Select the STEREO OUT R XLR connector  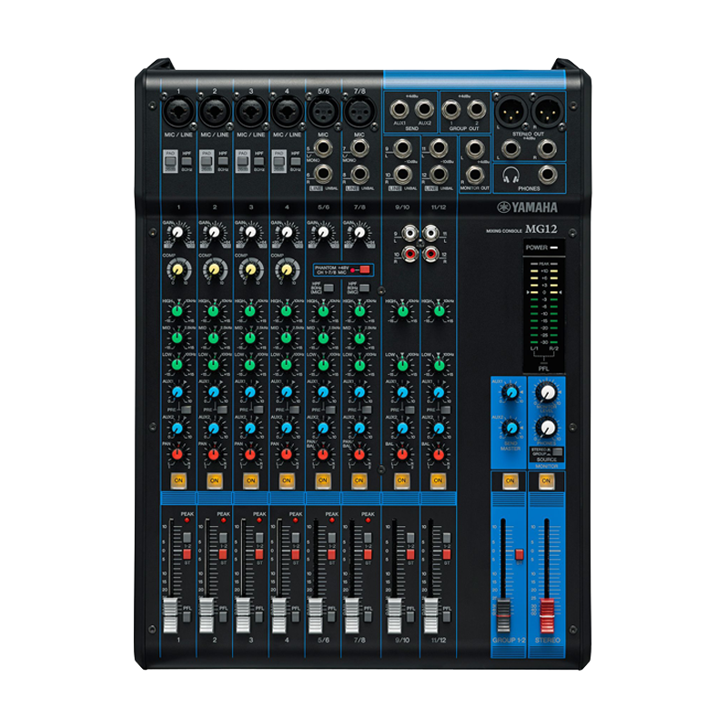pos(548,112)
